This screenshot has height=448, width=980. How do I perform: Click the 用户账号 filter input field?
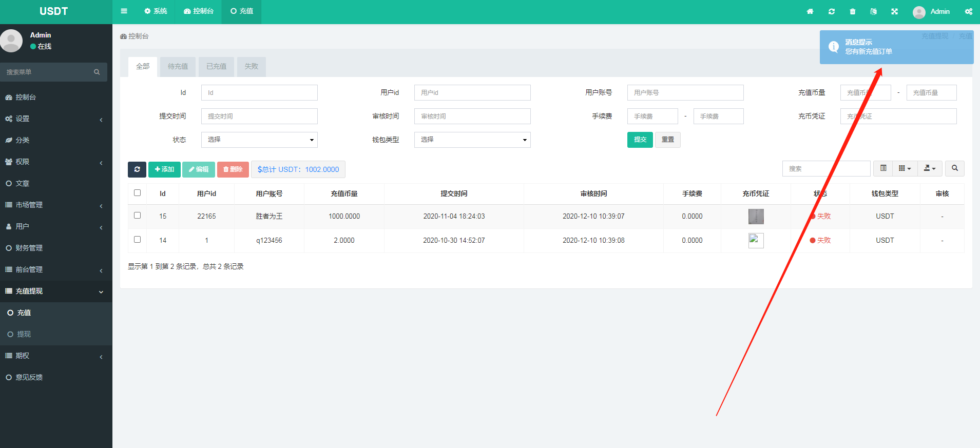[x=685, y=93]
